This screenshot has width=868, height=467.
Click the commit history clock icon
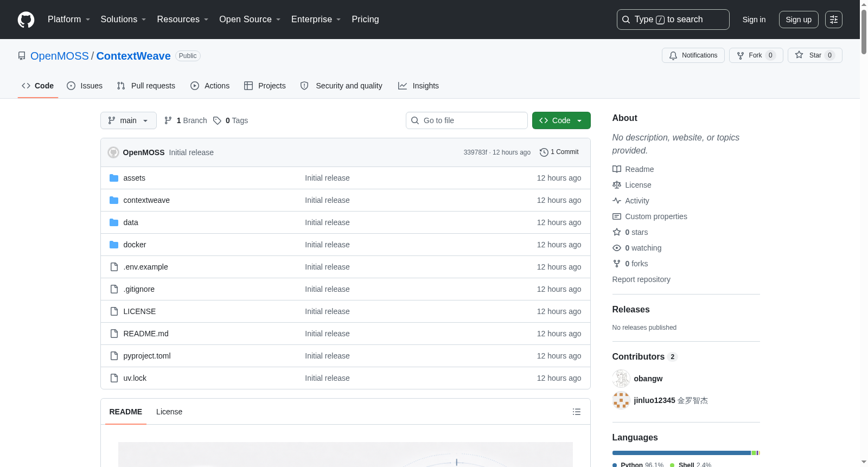pos(544,152)
